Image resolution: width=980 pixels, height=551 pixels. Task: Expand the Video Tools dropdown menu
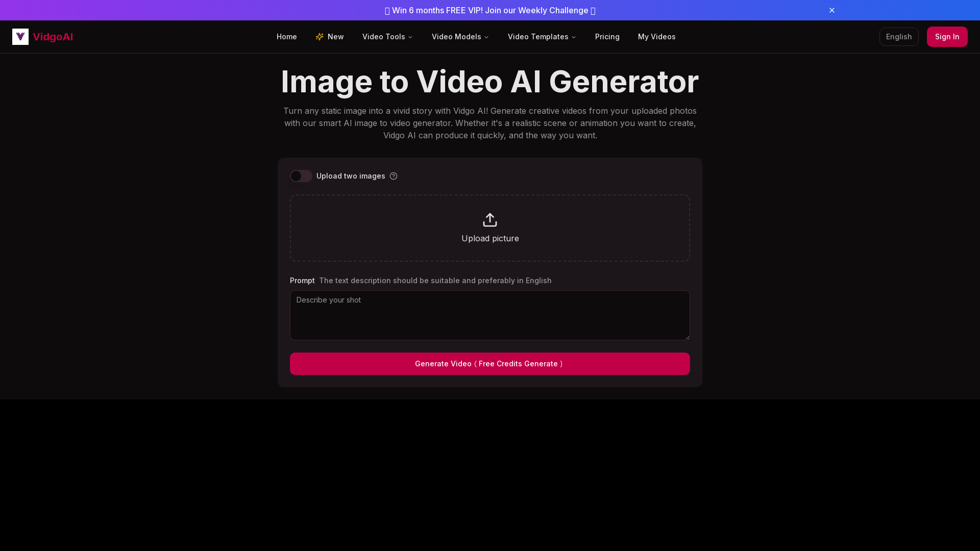point(388,36)
